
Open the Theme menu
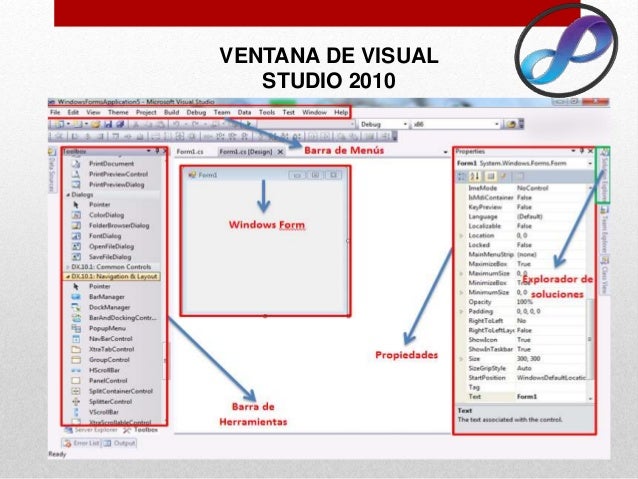point(118,112)
